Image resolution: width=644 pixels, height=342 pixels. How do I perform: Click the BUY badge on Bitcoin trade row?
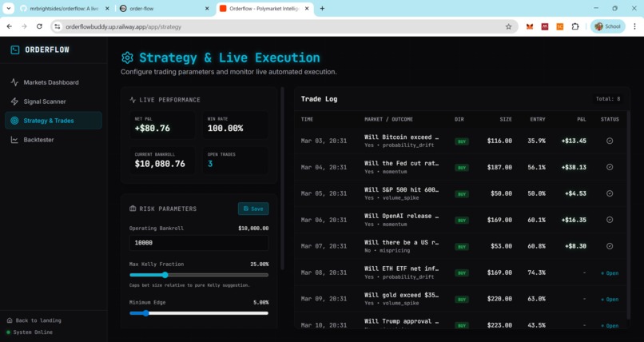[x=462, y=141]
